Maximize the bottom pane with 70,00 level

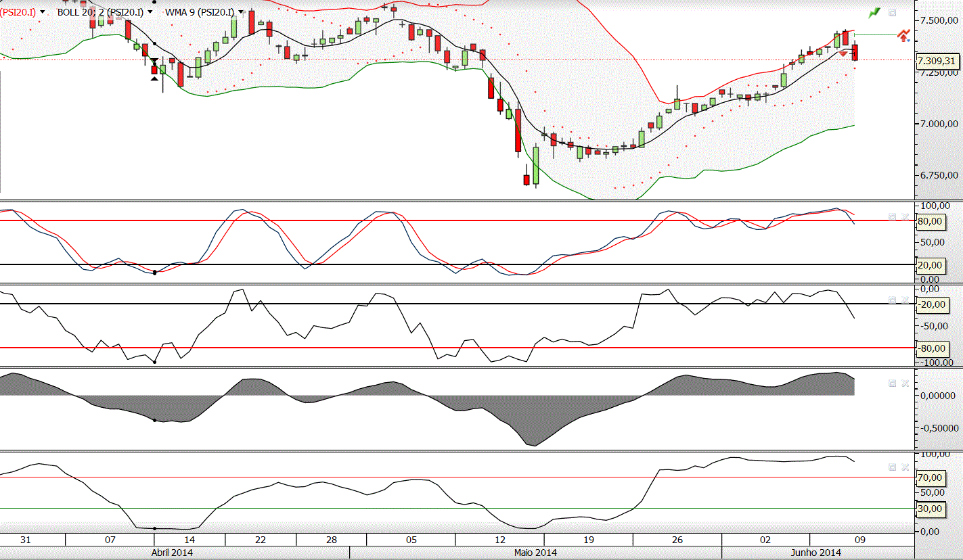point(892,467)
